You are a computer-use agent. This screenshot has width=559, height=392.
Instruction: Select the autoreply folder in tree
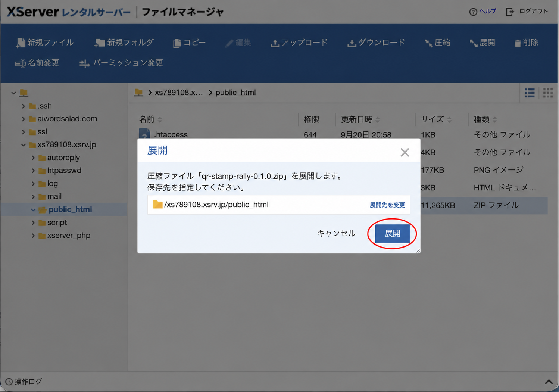[59, 158]
